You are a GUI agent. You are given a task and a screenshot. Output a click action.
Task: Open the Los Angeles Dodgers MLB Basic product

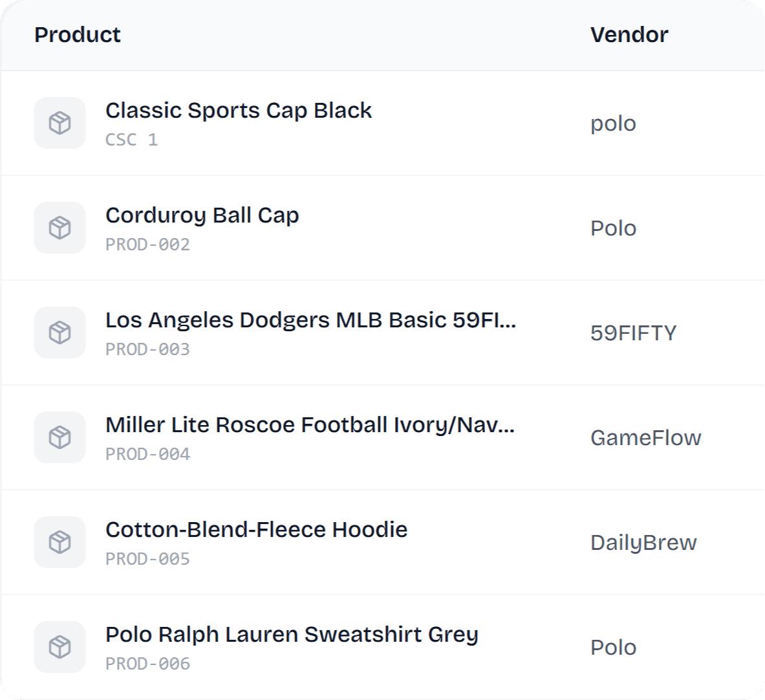310,320
